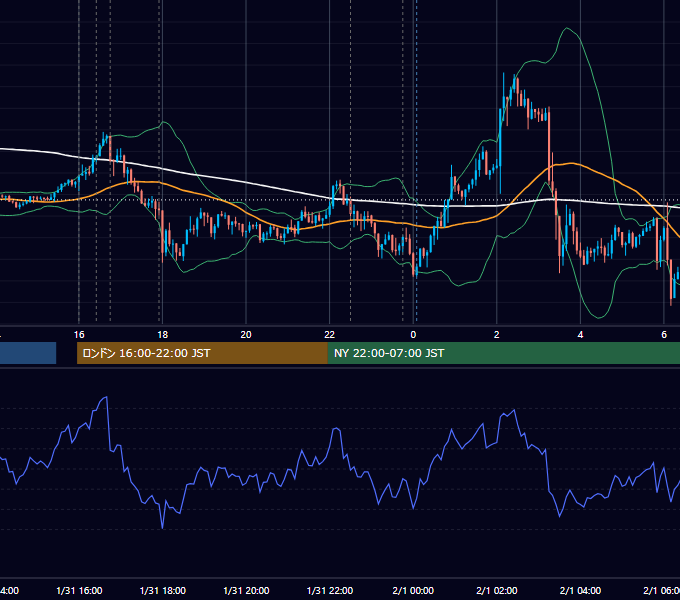Click the blue session bar before ロンドン
Image resolution: width=680 pixels, height=600 pixels.
point(28,353)
